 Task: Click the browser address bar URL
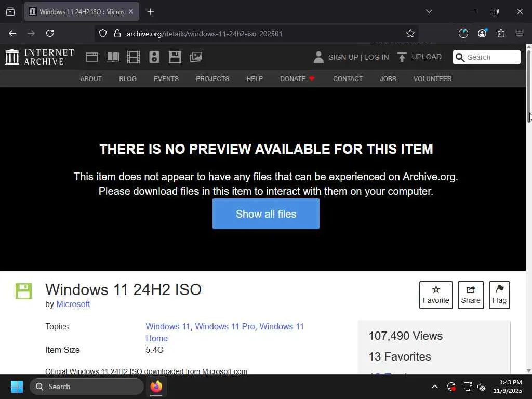pos(204,34)
